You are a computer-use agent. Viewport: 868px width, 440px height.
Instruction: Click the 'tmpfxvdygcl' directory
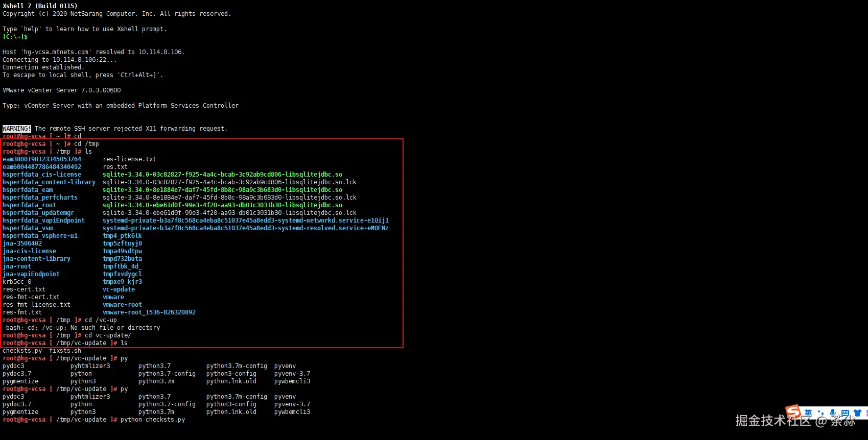tap(122, 274)
